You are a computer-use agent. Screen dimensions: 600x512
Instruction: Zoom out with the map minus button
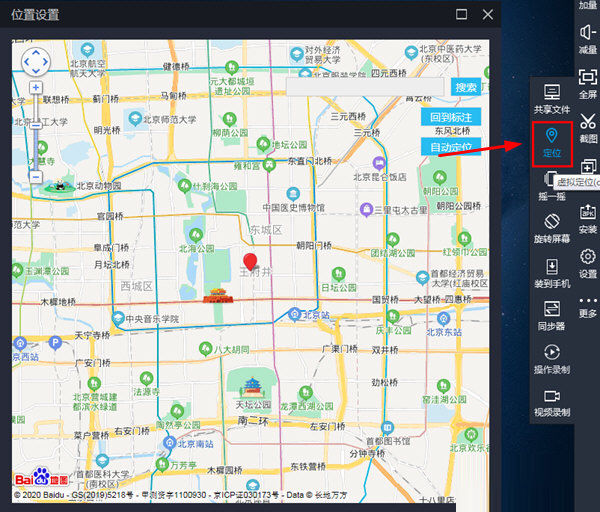pyautogui.click(x=36, y=177)
